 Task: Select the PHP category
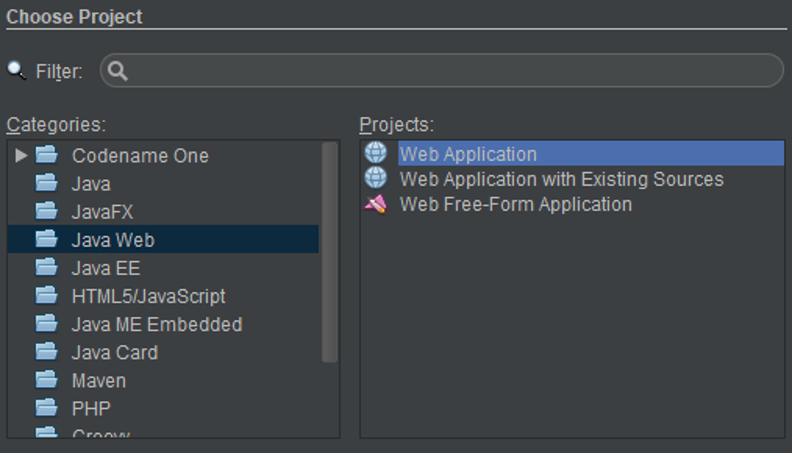click(x=91, y=408)
